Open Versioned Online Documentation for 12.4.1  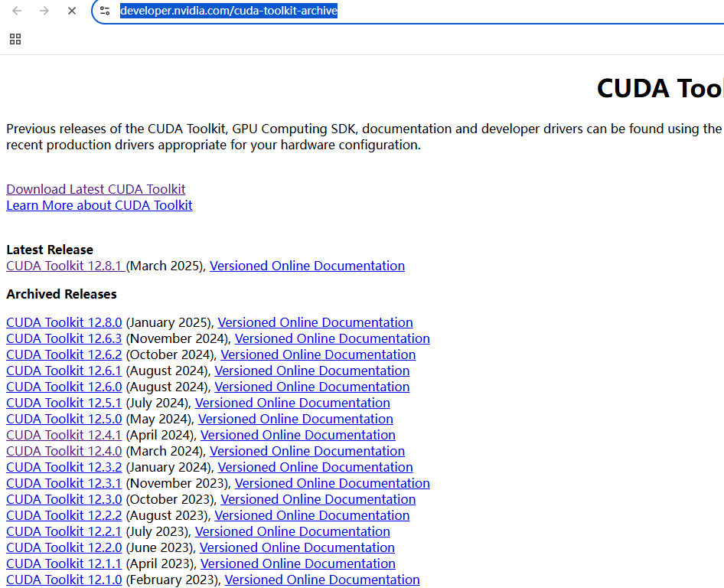(x=298, y=436)
